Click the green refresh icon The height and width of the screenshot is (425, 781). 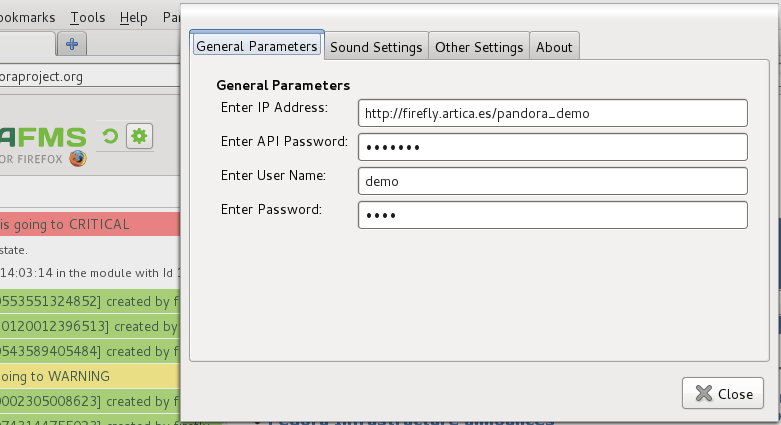point(110,136)
